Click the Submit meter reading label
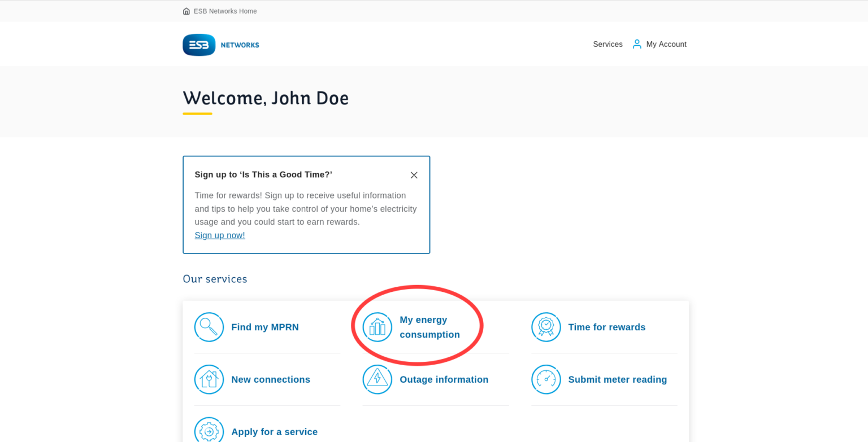Image resolution: width=868 pixels, height=442 pixels. click(x=618, y=379)
